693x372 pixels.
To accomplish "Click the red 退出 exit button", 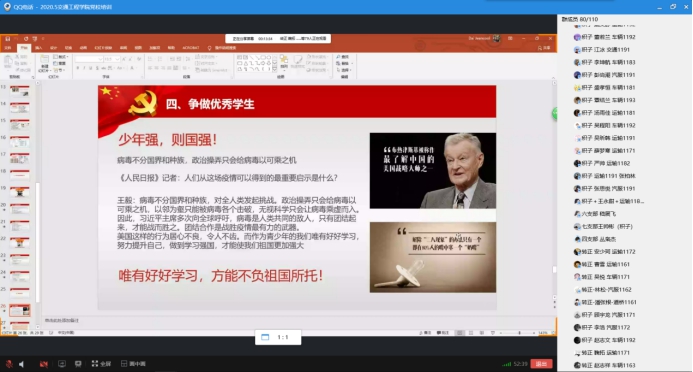I will coord(541,364).
